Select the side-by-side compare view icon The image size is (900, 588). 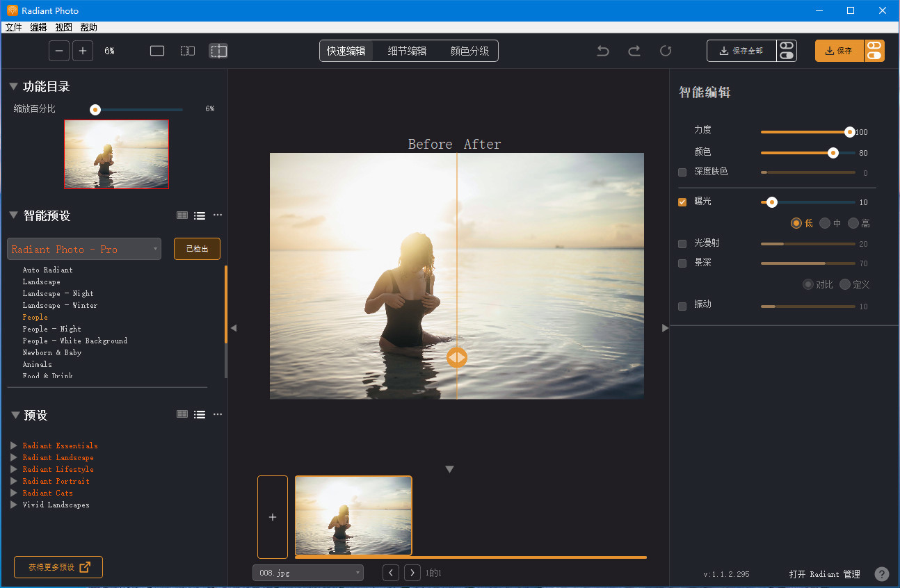coord(187,50)
